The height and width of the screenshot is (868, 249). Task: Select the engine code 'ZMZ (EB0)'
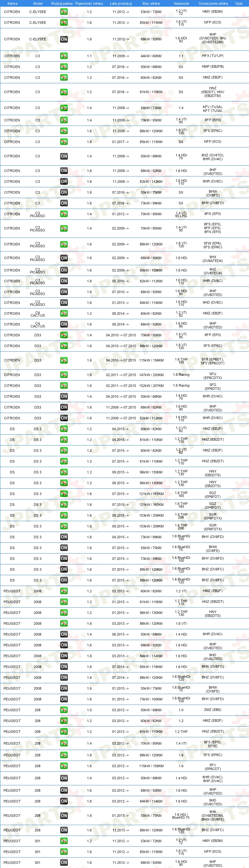coord(213,710)
